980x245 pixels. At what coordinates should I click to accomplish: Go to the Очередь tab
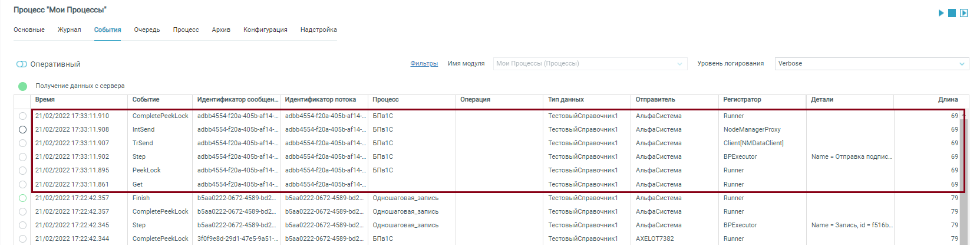(147, 30)
